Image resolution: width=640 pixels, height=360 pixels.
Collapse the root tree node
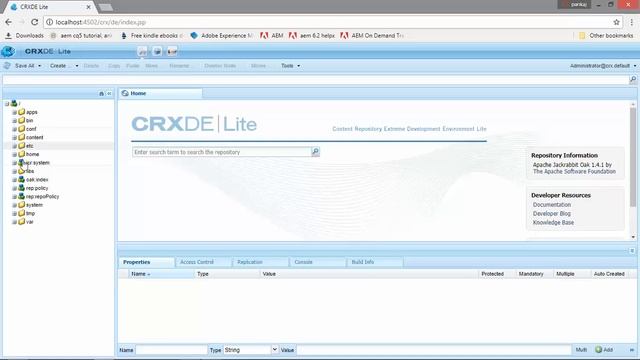[x=7, y=104]
